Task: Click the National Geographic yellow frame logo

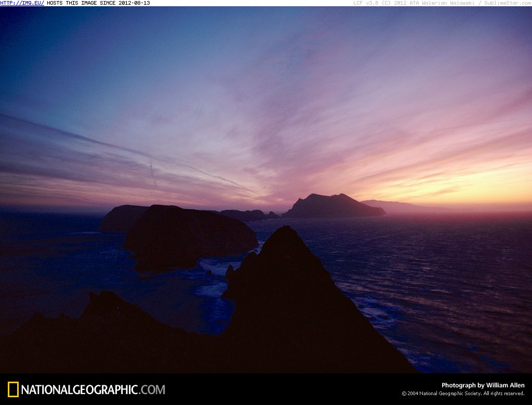Action: [x=13, y=389]
